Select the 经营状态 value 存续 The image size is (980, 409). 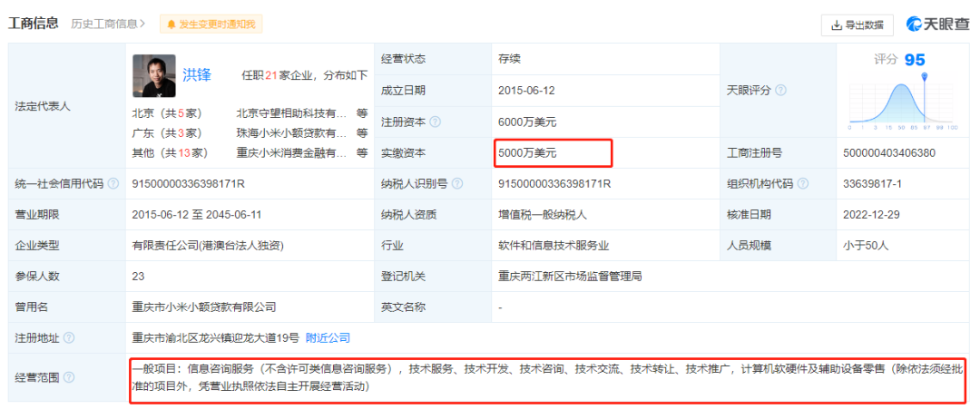pos(509,59)
